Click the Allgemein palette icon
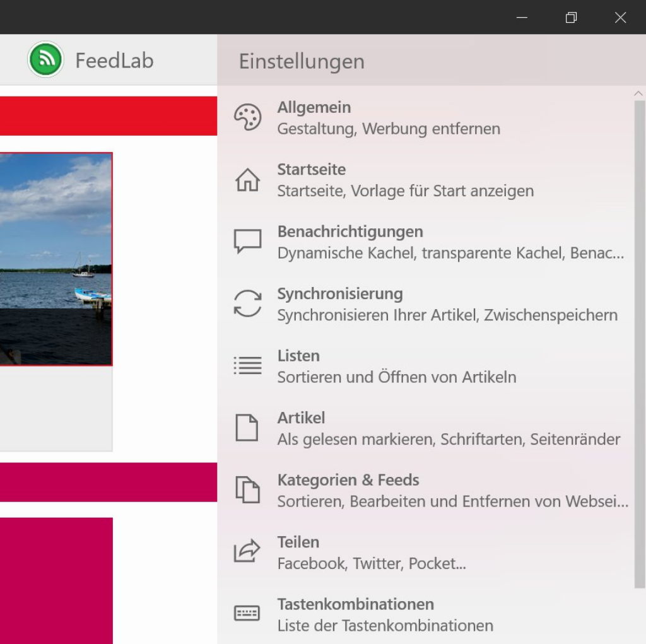This screenshot has height=644, width=646. (247, 117)
